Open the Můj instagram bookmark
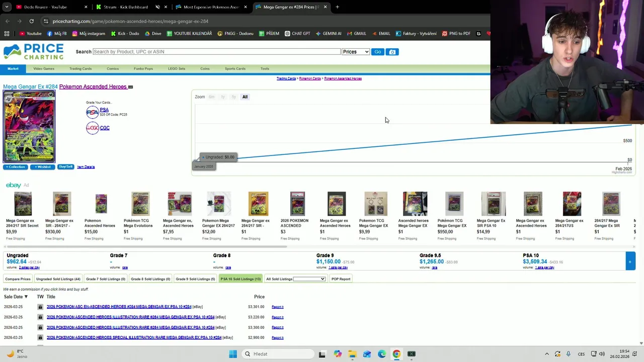644x362 pixels. point(89,34)
